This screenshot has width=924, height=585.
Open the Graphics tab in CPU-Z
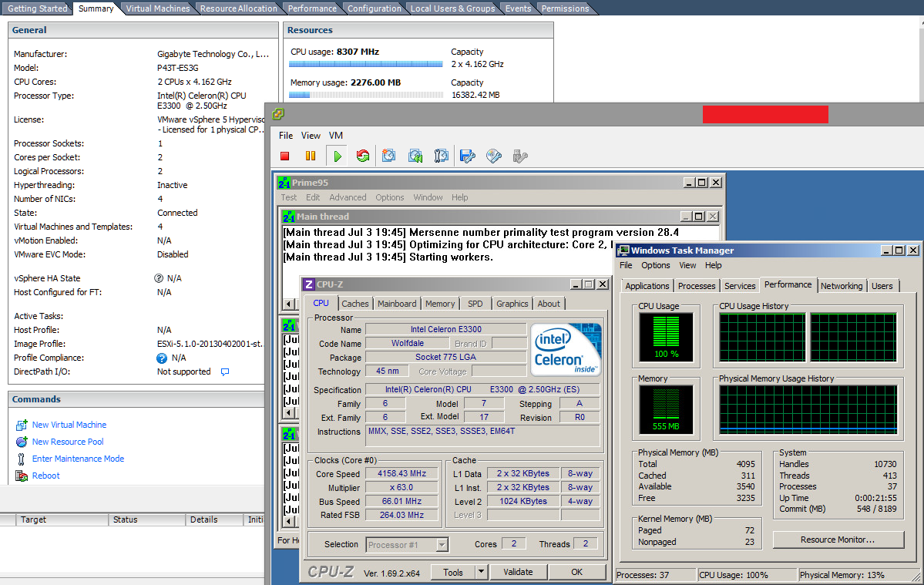(512, 304)
